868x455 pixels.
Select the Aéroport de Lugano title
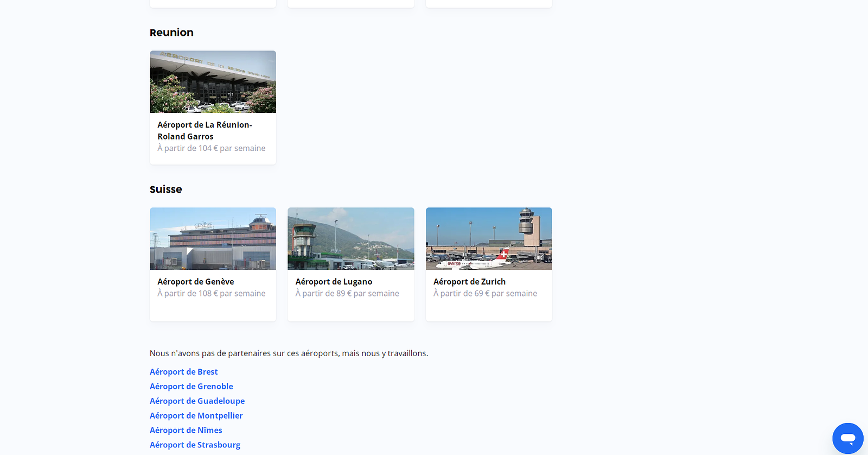coord(334,282)
